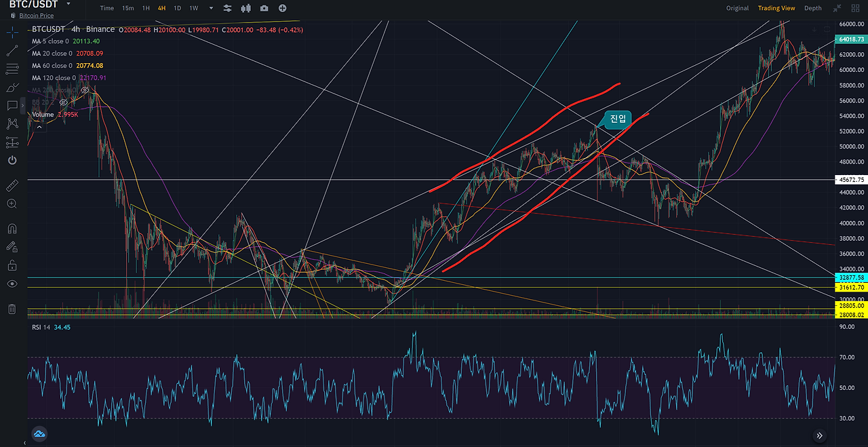Switch to the 15m timeframe
This screenshot has height=447, width=868.
(x=127, y=8)
